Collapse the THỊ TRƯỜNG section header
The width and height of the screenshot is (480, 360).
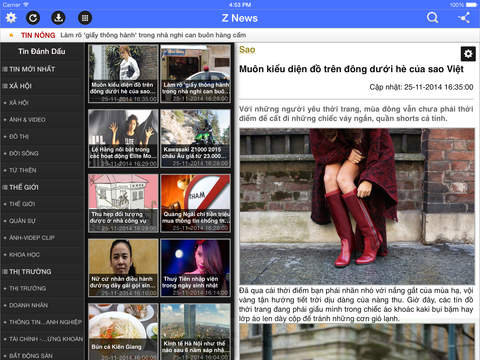coord(42,272)
